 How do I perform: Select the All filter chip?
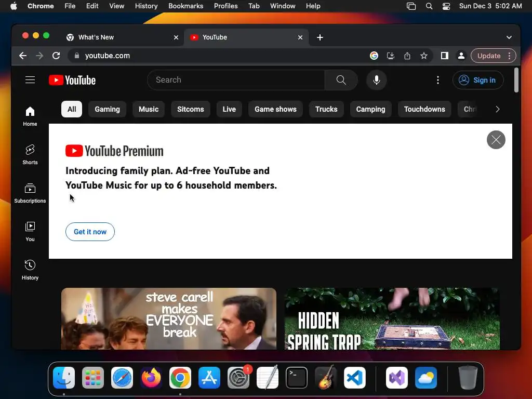(72, 109)
